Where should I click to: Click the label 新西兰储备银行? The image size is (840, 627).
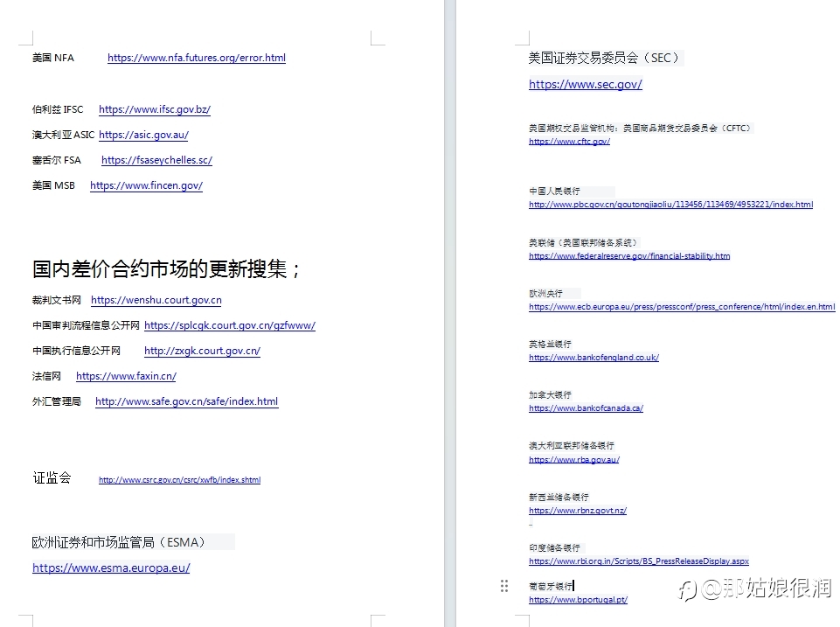coord(559,498)
